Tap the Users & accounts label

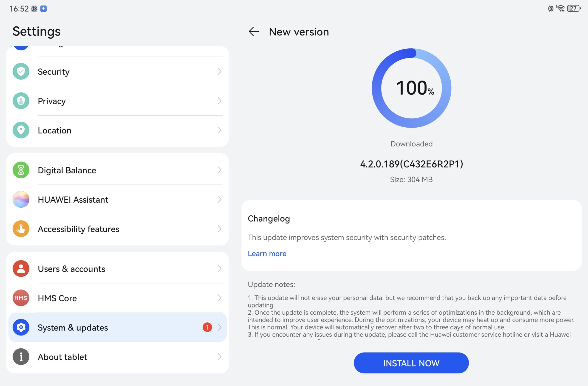71,269
